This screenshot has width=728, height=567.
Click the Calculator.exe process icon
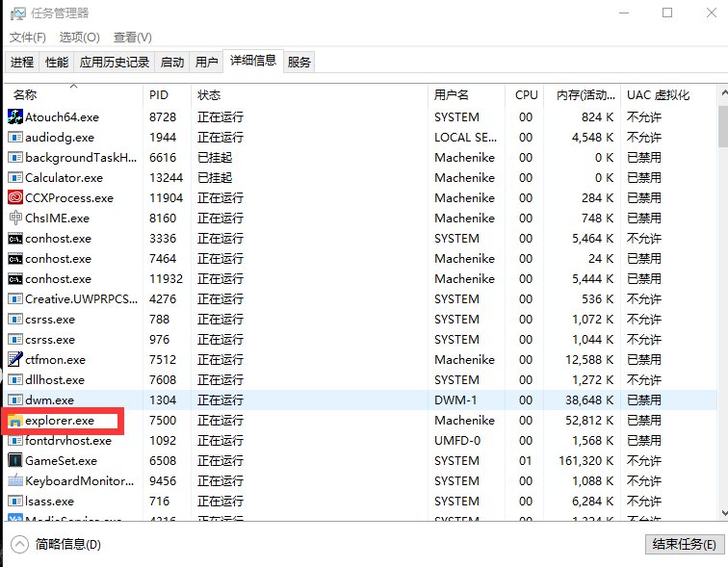(15, 177)
